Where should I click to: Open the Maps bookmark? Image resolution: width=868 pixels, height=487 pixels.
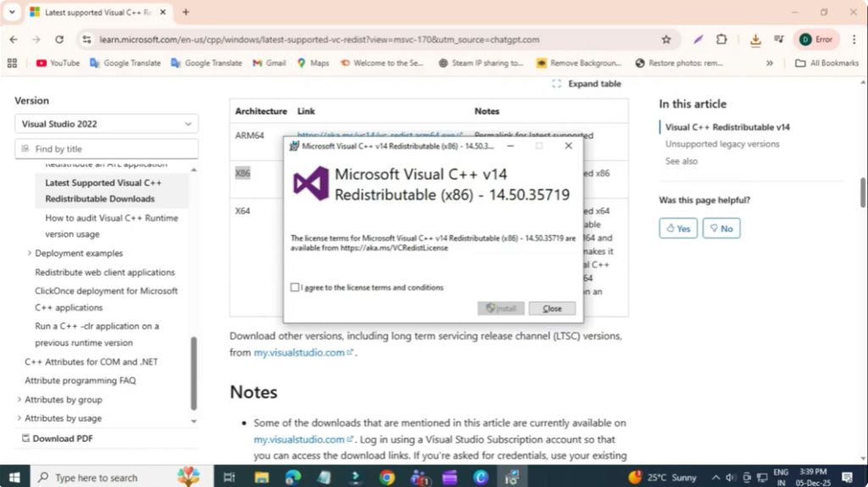pos(313,63)
